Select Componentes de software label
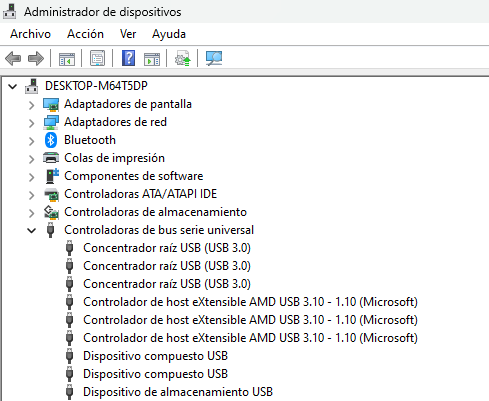The height and width of the screenshot is (401, 489). 134,176
